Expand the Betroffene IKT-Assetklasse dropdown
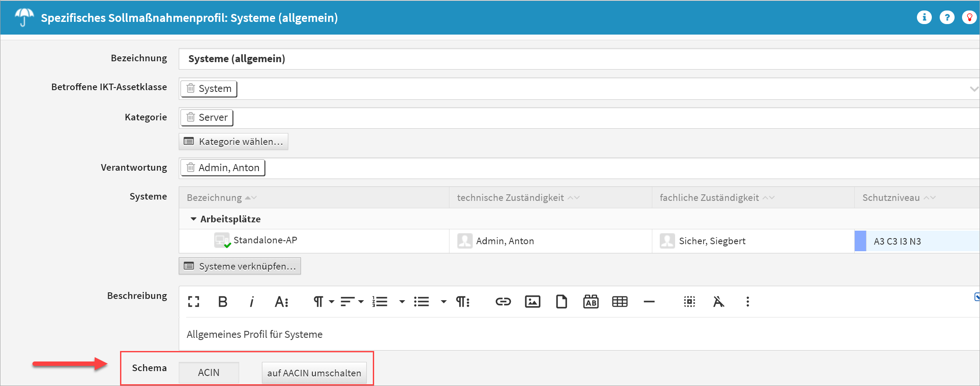 coord(973,89)
